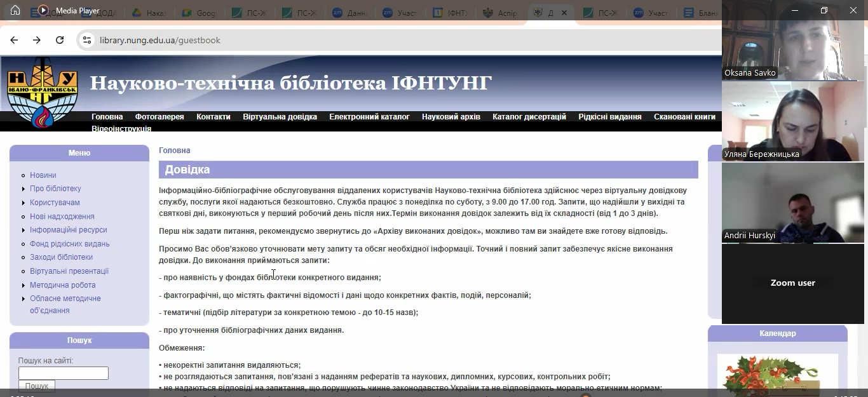868x397 pixels.
Task: Open the Новини sidebar link
Action: (x=43, y=175)
